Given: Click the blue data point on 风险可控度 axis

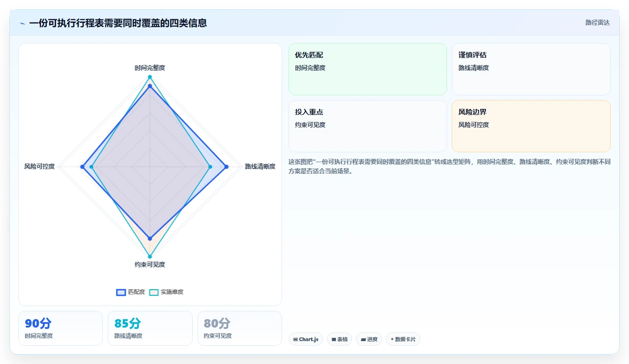Looking at the screenshot, I should [82, 167].
